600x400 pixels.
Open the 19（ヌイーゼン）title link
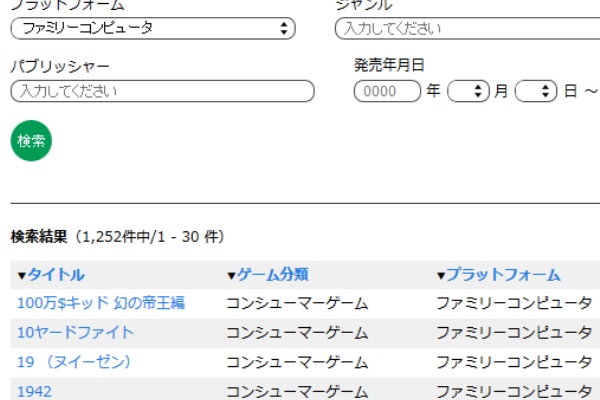click(x=74, y=362)
